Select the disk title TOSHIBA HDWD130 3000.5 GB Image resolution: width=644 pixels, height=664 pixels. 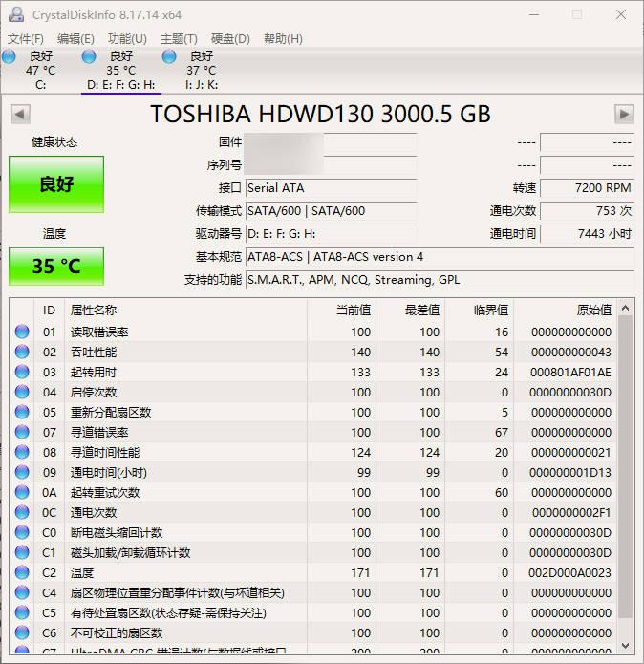(320, 114)
